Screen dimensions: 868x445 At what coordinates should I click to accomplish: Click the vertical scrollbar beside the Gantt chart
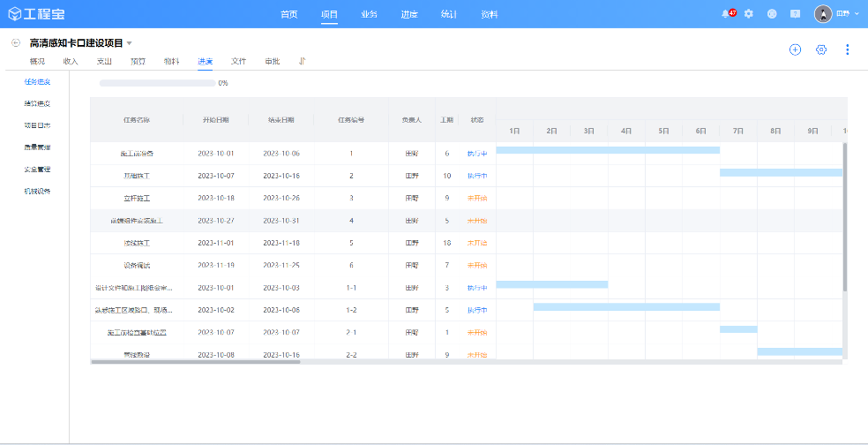[x=845, y=217]
